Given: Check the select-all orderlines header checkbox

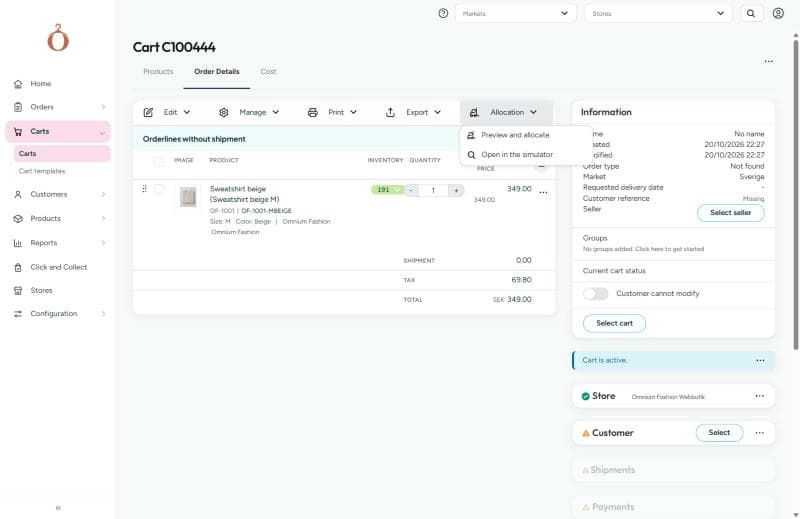Looking at the screenshot, I should (x=159, y=161).
